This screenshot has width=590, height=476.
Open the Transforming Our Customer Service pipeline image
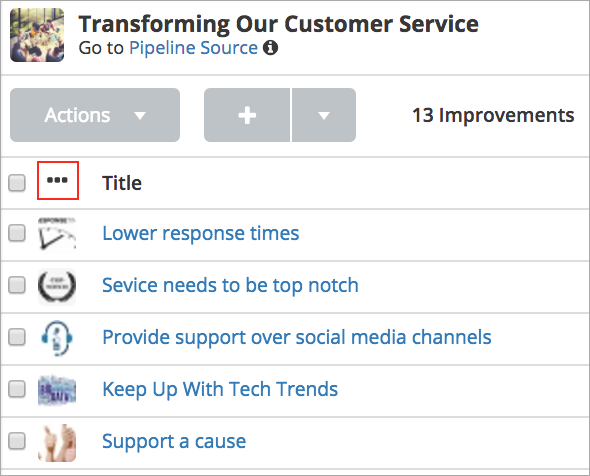[x=37, y=35]
